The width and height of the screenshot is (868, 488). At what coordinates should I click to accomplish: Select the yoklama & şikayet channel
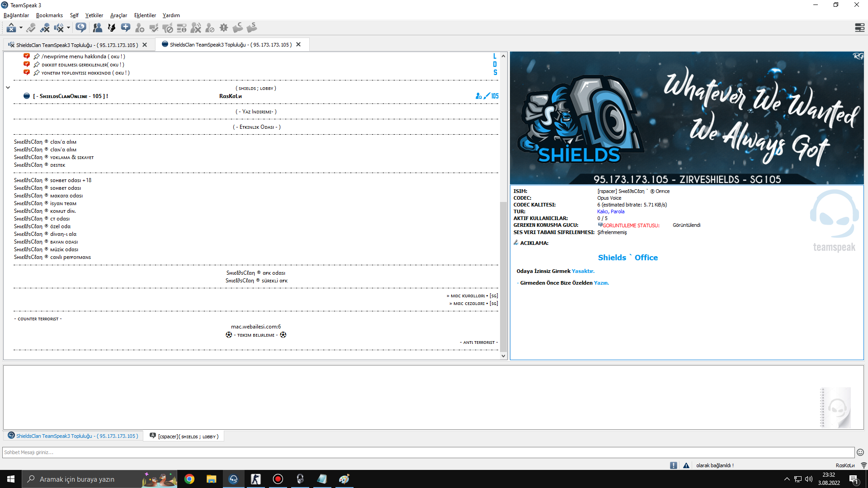[x=54, y=157]
